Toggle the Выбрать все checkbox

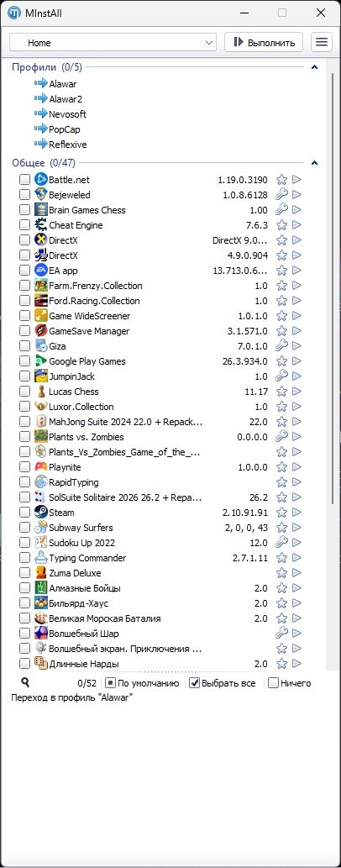pyautogui.click(x=194, y=683)
